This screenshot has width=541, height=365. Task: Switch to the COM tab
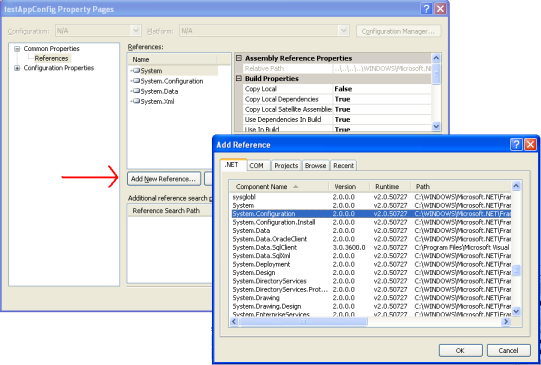pos(256,166)
